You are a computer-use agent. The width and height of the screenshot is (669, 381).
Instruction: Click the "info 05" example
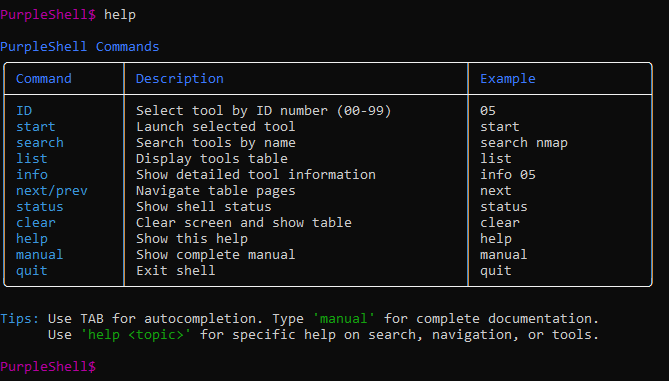pos(508,175)
